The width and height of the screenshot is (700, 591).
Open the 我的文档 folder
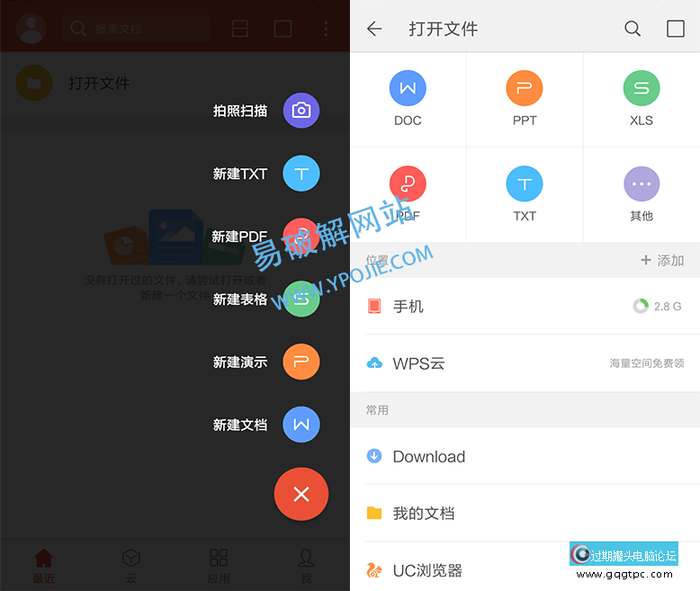pos(525,514)
